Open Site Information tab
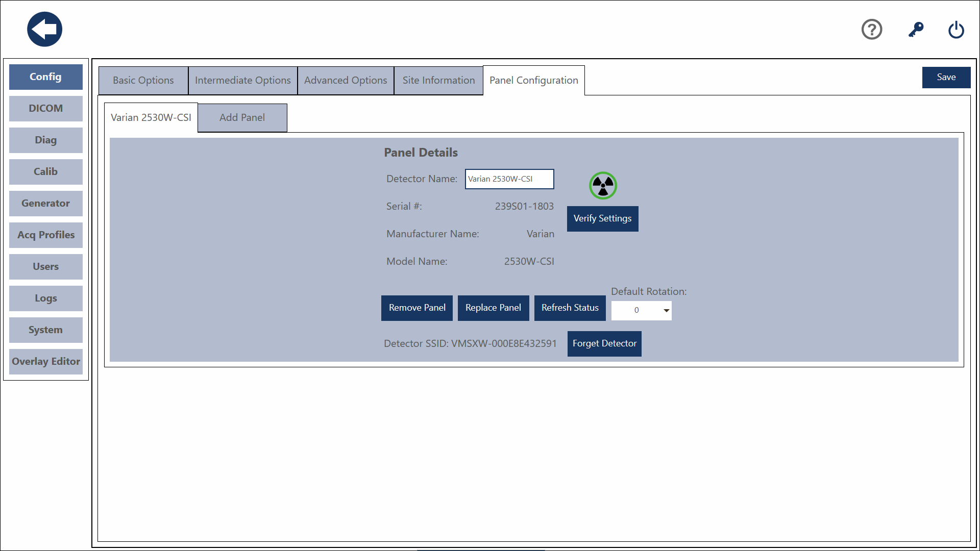Screen dimensions: 980x551 click(x=438, y=81)
